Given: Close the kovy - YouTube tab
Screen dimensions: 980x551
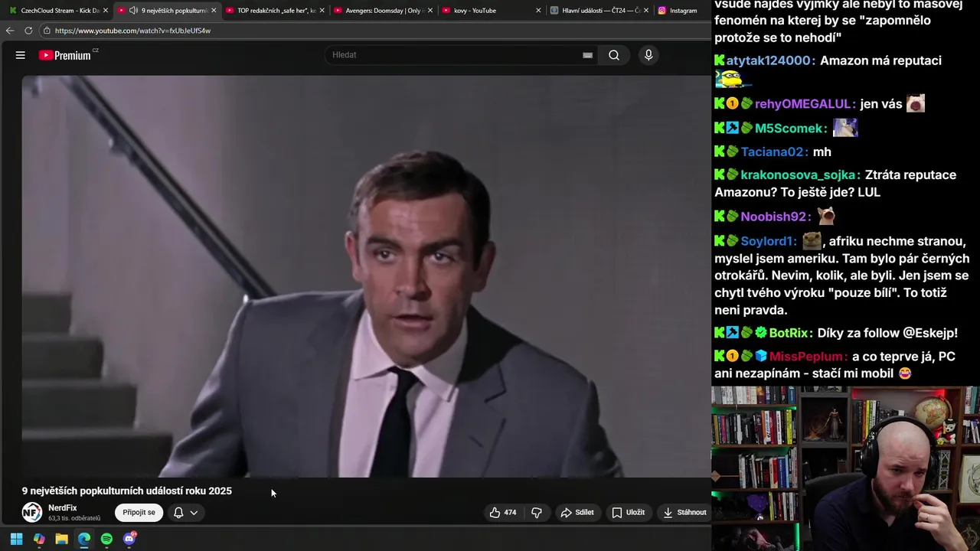Looking at the screenshot, I should (538, 11).
